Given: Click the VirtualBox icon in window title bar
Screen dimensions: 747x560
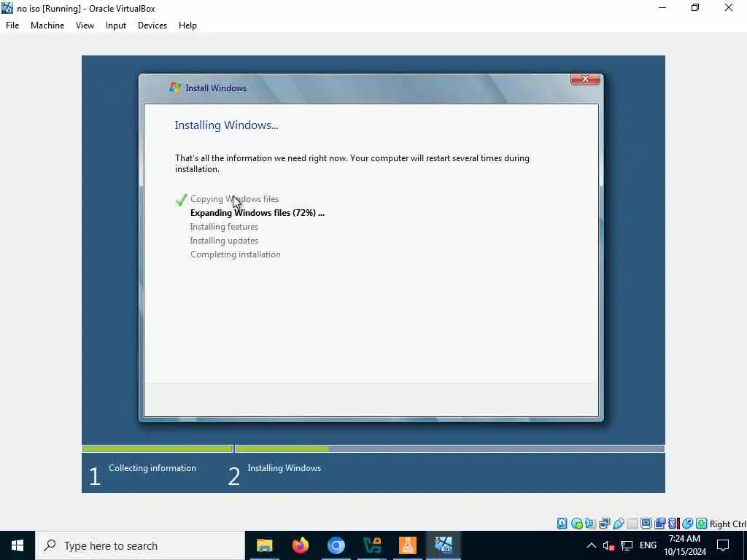Looking at the screenshot, I should point(7,8).
